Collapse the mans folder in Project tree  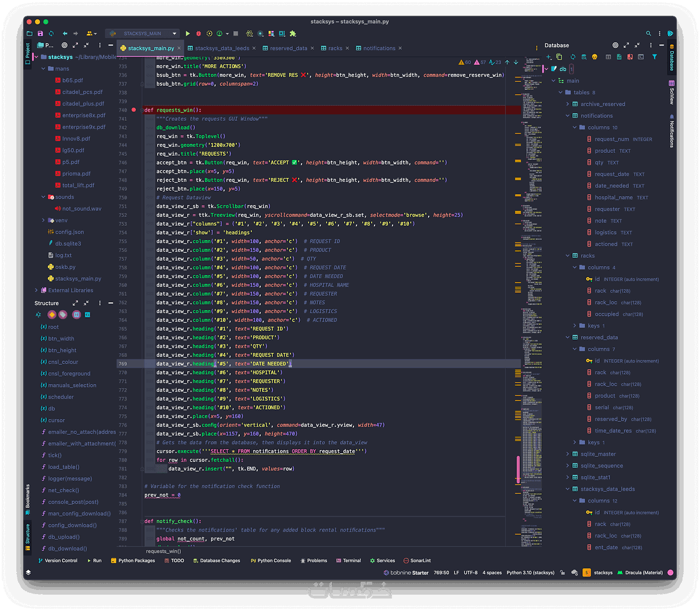click(x=43, y=69)
